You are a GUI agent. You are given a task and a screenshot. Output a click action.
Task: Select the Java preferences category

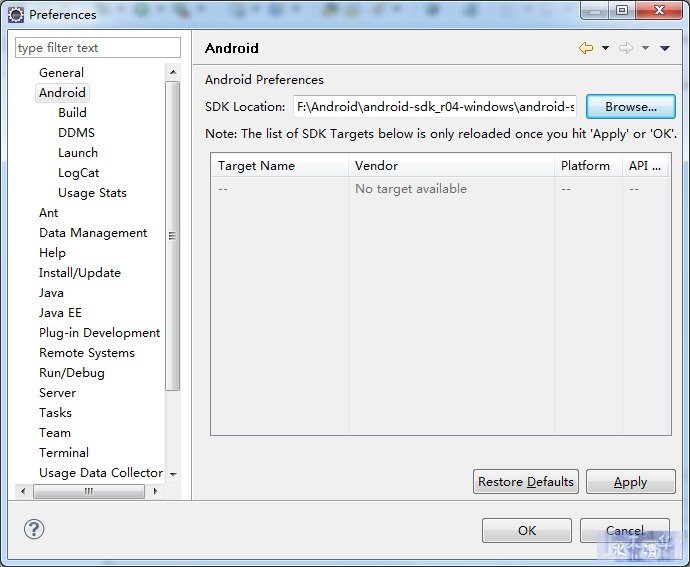click(51, 293)
